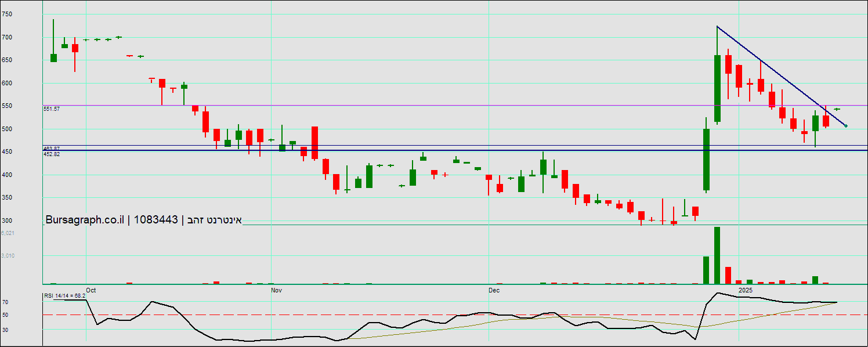Image resolution: width=868 pixels, height=347 pixels.
Task: Click the 700 price axis label
Action: pyautogui.click(x=6, y=37)
